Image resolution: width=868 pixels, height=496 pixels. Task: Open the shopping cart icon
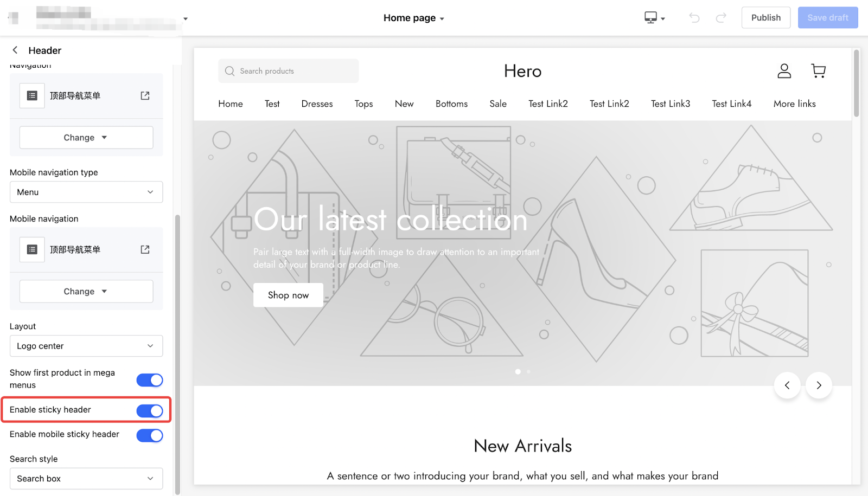818,71
